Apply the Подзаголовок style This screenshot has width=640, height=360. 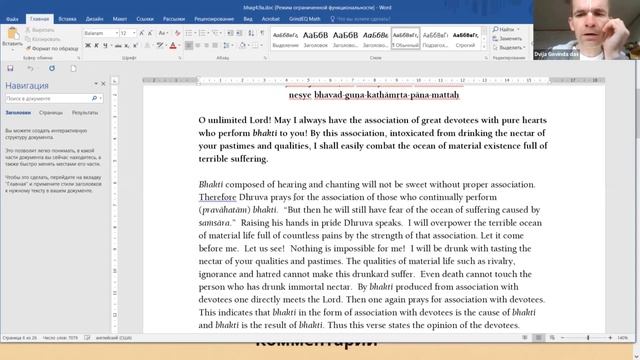click(x=436, y=39)
